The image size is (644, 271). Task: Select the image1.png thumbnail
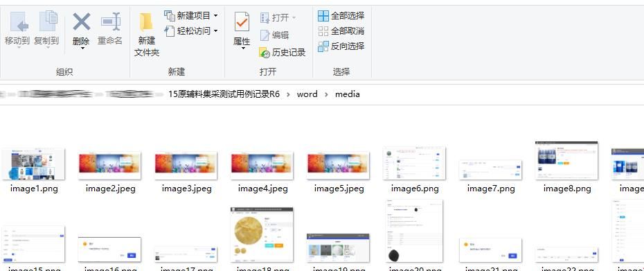point(33,164)
